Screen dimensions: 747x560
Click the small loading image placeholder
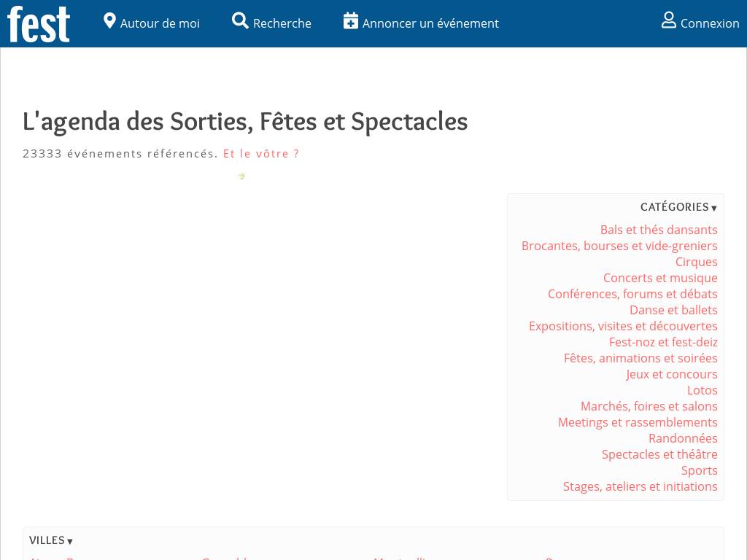tap(241, 176)
